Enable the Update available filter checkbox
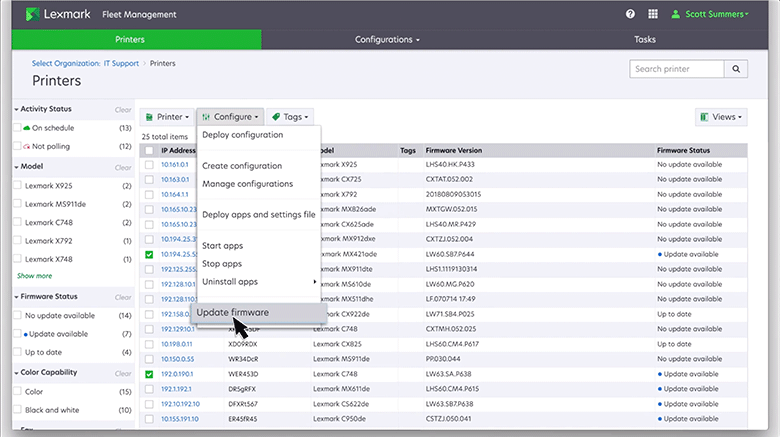 19,333
